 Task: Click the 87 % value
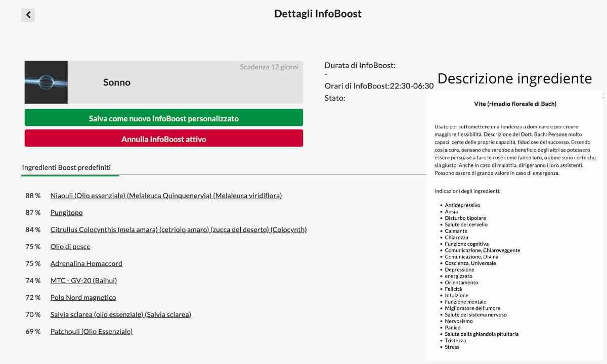point(33,213)
